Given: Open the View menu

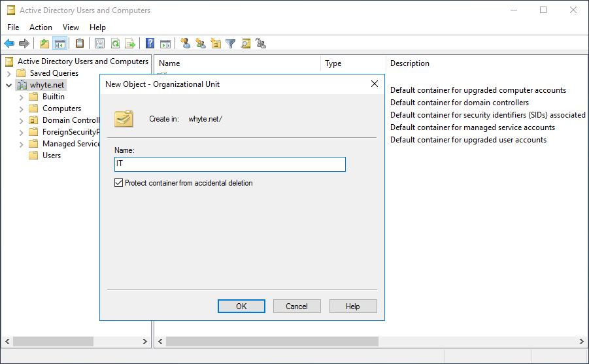Looking at the screenshot, I should [x=71, y=27].
